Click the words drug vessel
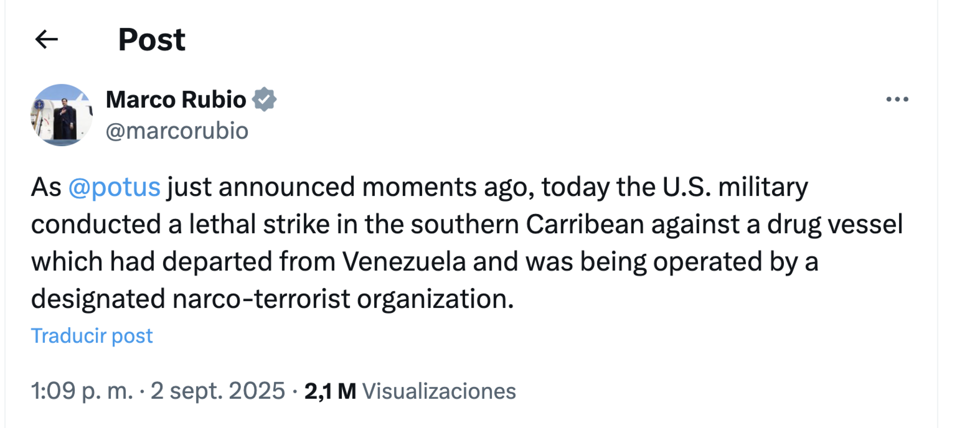Viewport: 980px width, 428px height. [835, 224]
